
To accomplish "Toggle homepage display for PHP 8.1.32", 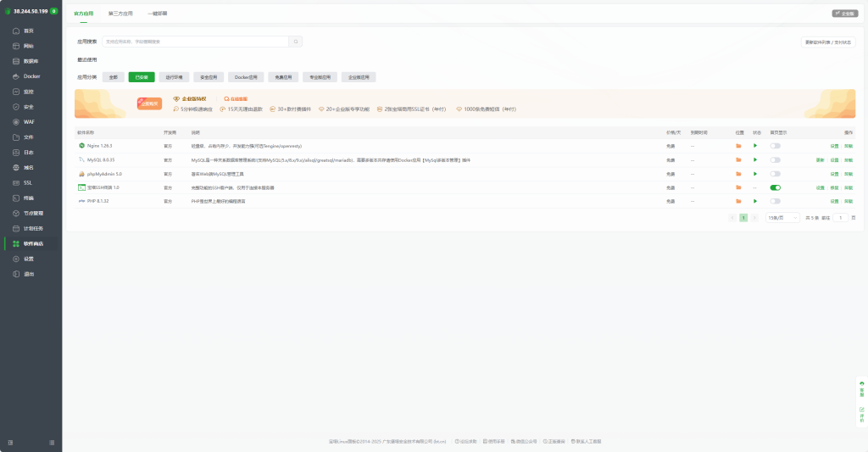I will [x=775, y=201].
